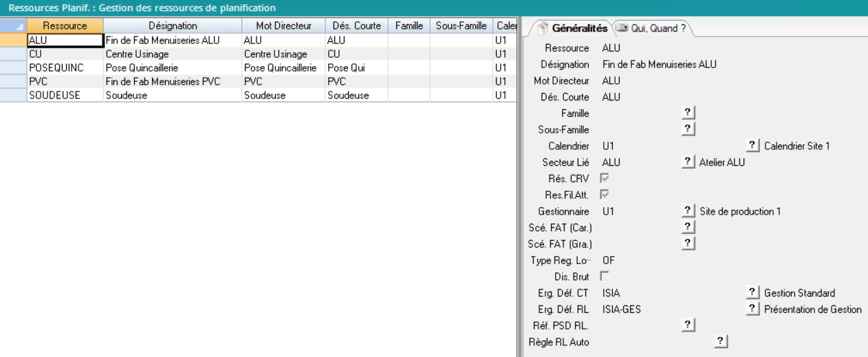Click the Calendrier lookup button

click(753, 145)
